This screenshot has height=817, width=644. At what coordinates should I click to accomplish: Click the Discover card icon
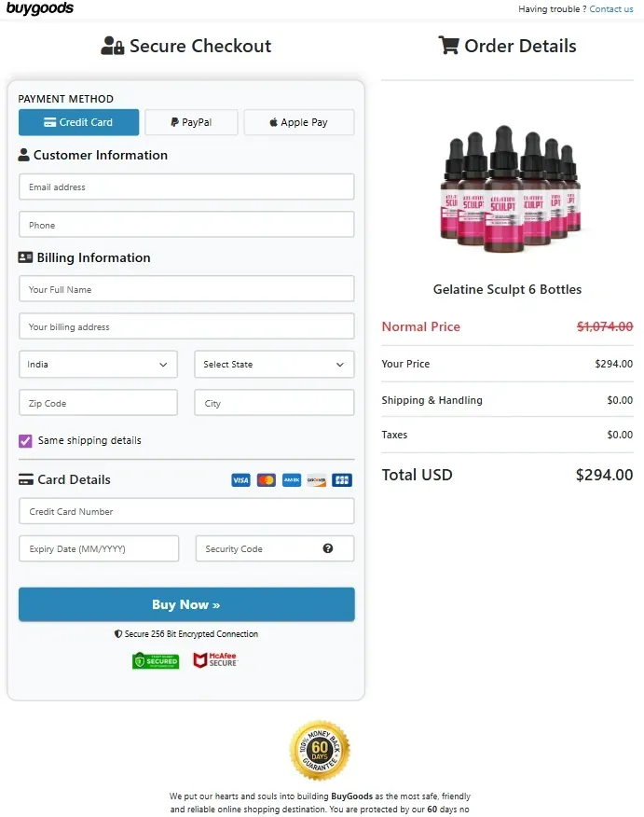pos(317,480)
